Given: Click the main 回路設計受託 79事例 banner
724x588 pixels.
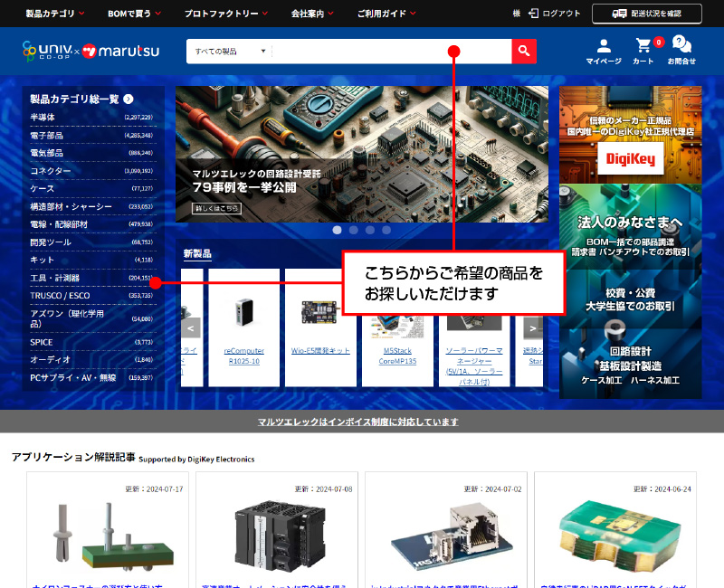Looking at the screenshot, I should click(361, 154).
